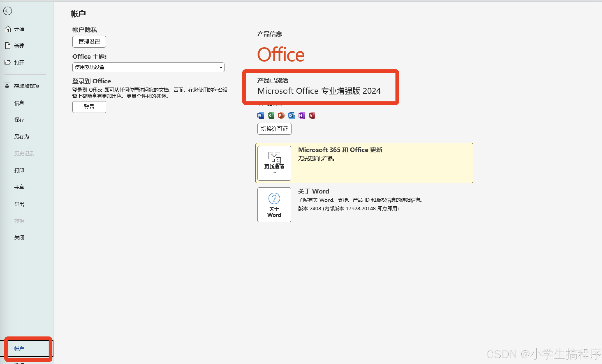Image resolution: width=602 pixels, height=364 pixels.
Task: Click the Outlook app icon
Action: (291, 115)
